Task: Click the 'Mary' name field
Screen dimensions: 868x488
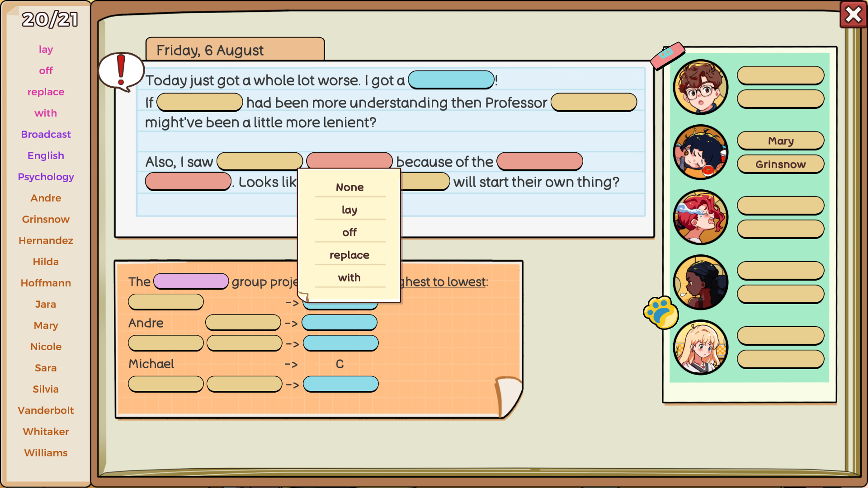Action: [x=780, y=141]
